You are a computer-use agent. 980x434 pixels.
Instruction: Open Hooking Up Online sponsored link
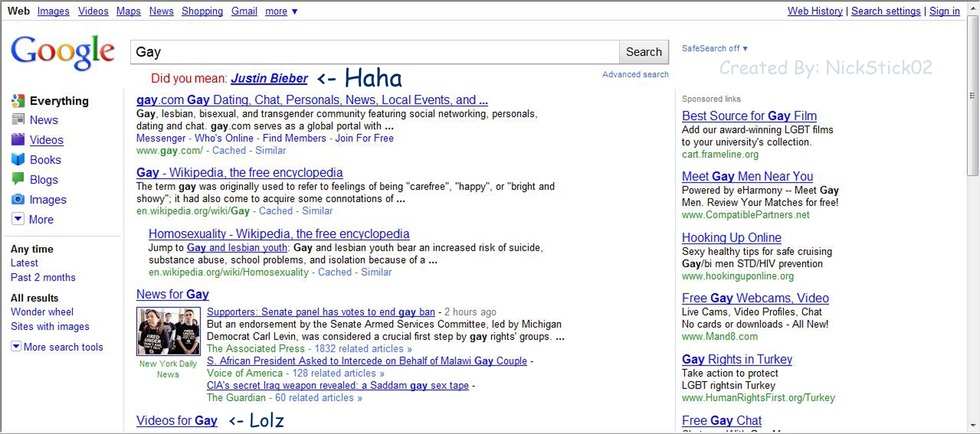click(x=731, y=238)
